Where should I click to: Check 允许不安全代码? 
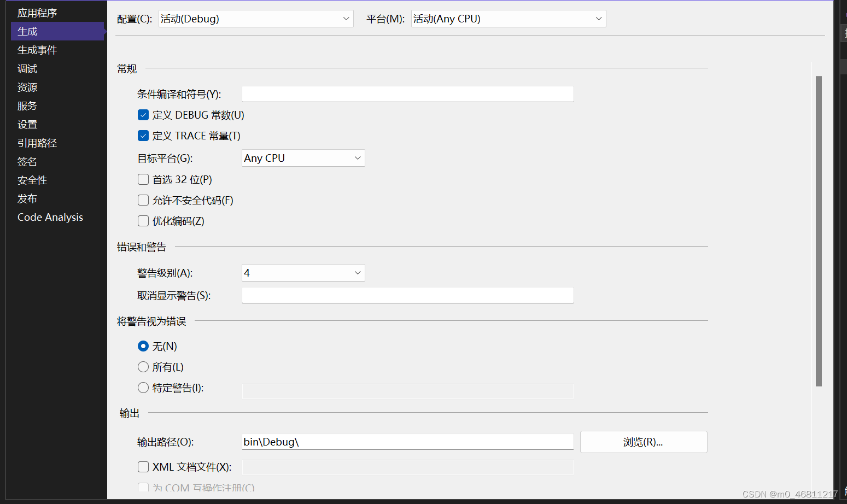point(143,200)
